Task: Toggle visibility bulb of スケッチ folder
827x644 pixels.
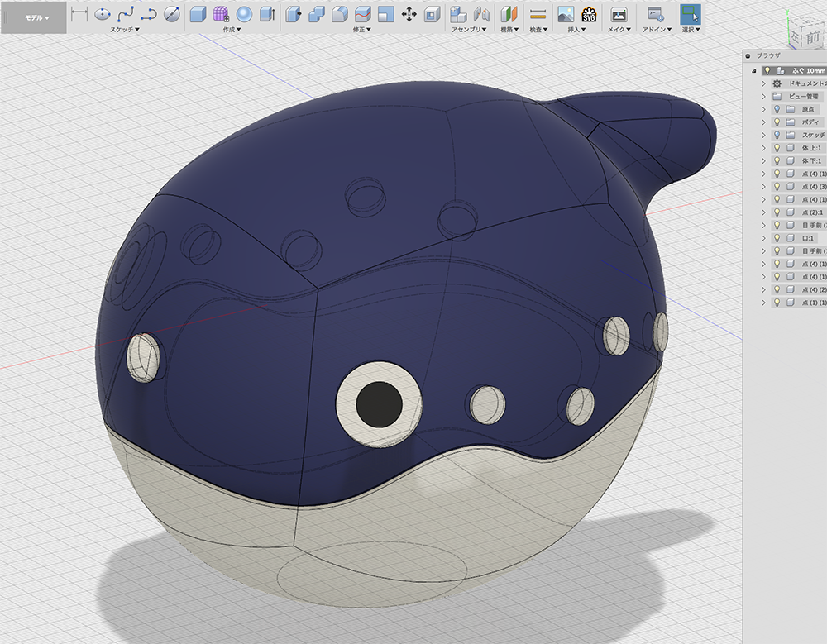Action: (x=777, y=135)
